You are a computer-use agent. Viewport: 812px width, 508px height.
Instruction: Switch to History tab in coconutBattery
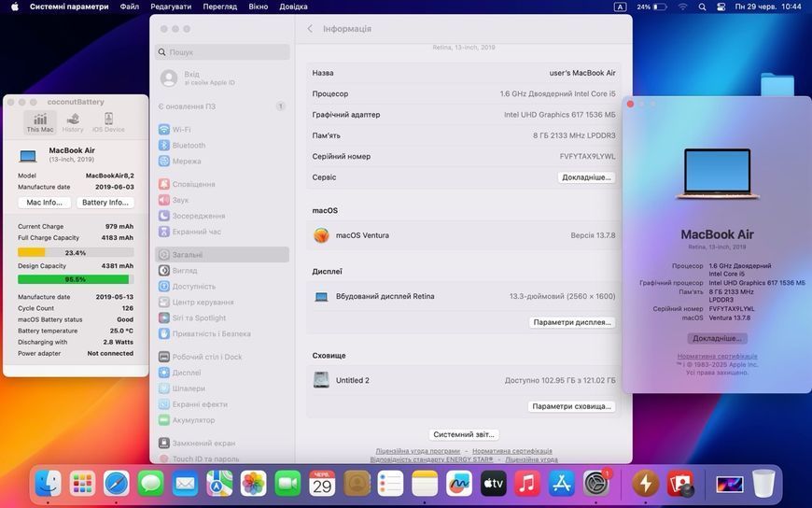pos(73,123)
